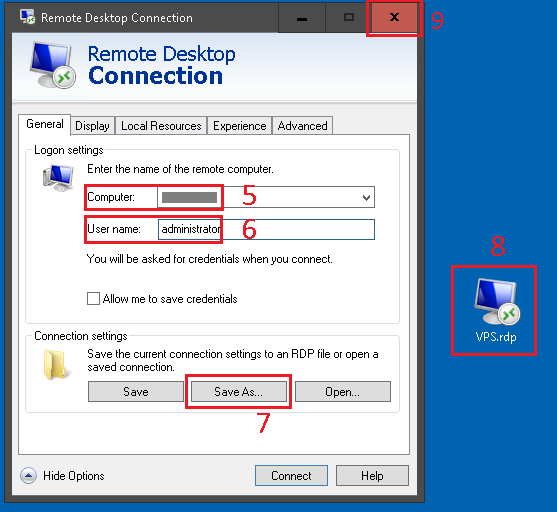The height and width of the screenshot is (512, 557).
Task: Maximize the Remote Desktop Connection window
Action: (349, 17)
